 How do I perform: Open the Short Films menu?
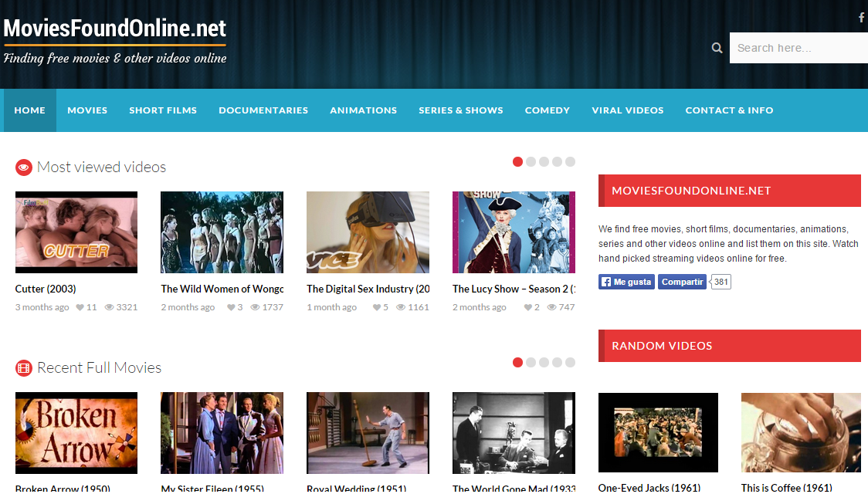pyautogui.click(x=163, y=110)
